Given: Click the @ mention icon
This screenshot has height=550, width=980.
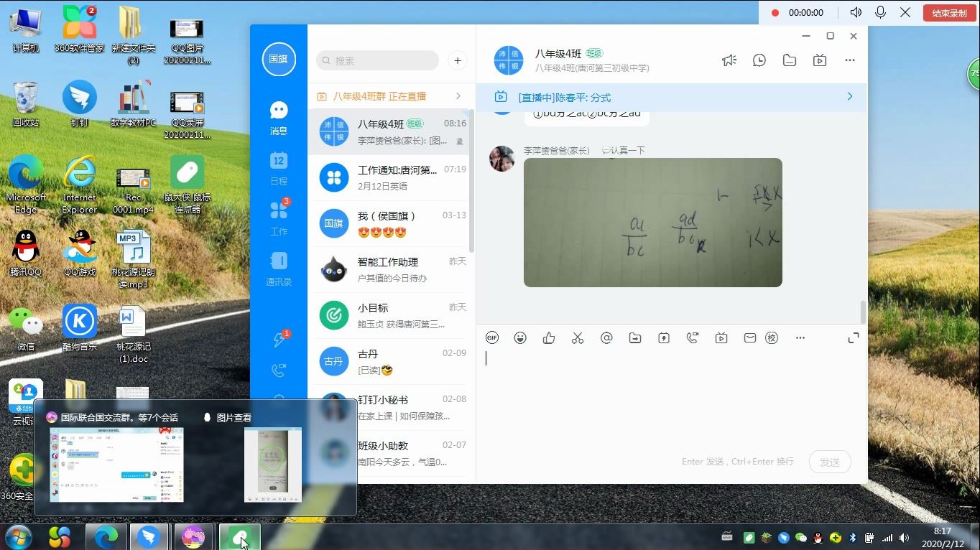Looking at the screenshot, I should click(x=606, y=337).
